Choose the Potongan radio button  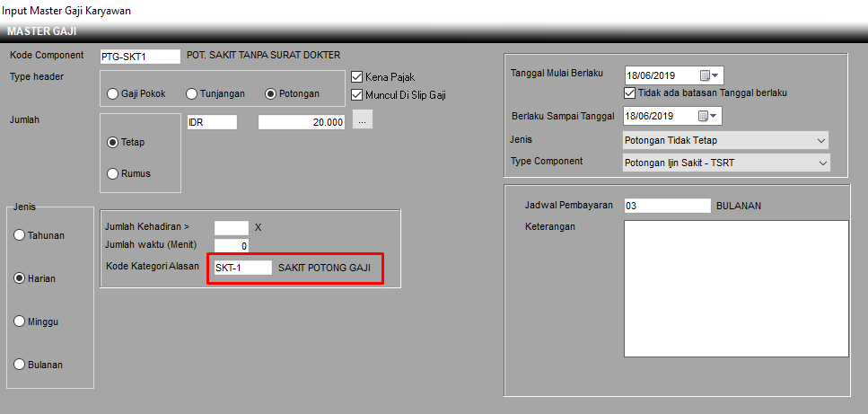[271, 93]
